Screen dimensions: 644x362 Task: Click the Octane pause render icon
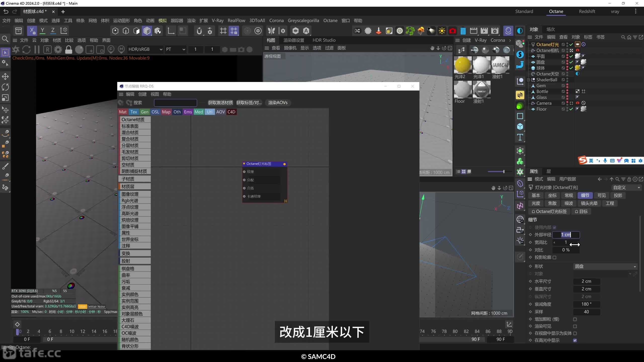tap(37, 50)
